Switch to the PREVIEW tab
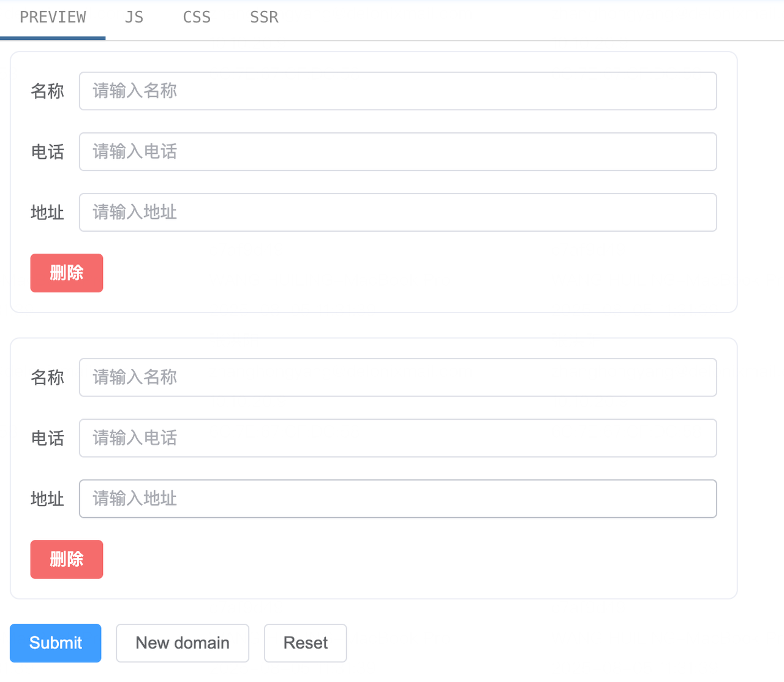 [53, 18]
